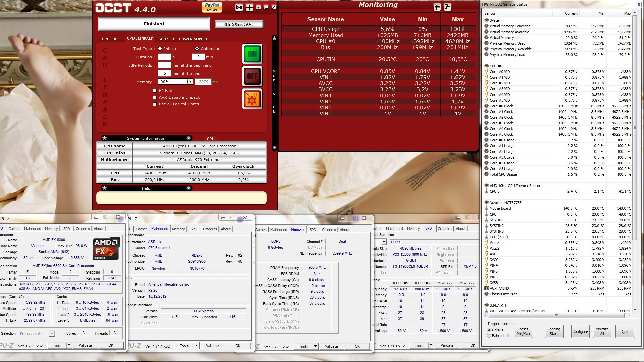Viewport: 644px width, 362px height.
Task: Switch to the GPU : 3D tab
Action: (x=166, y=39)
